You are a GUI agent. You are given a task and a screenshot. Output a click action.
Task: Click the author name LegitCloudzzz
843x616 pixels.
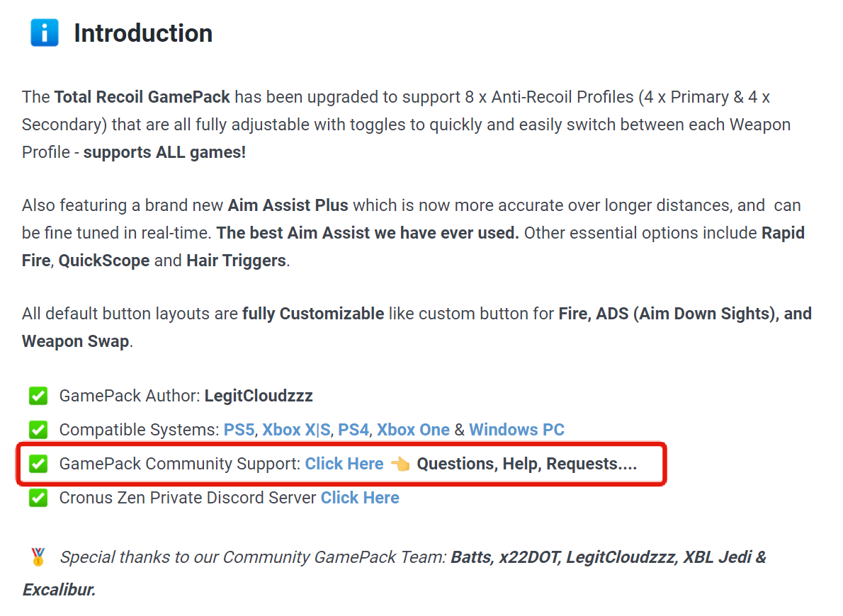(x=259, y=396)
